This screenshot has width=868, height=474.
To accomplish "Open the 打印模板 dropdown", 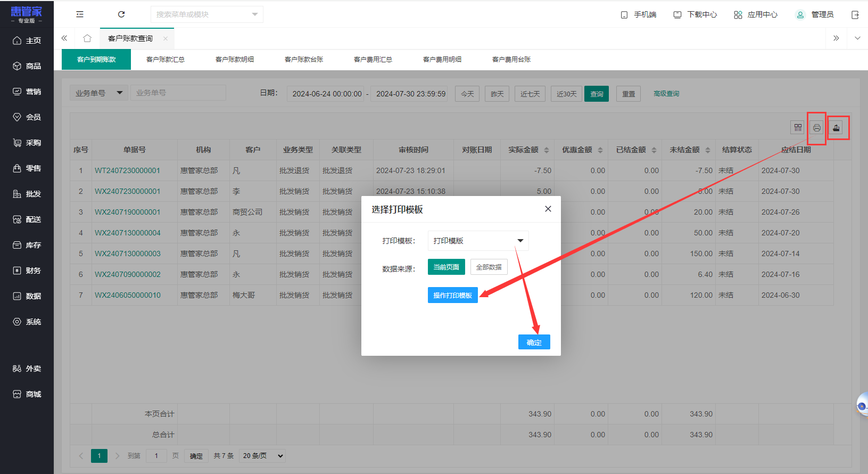I will point(478,241).
